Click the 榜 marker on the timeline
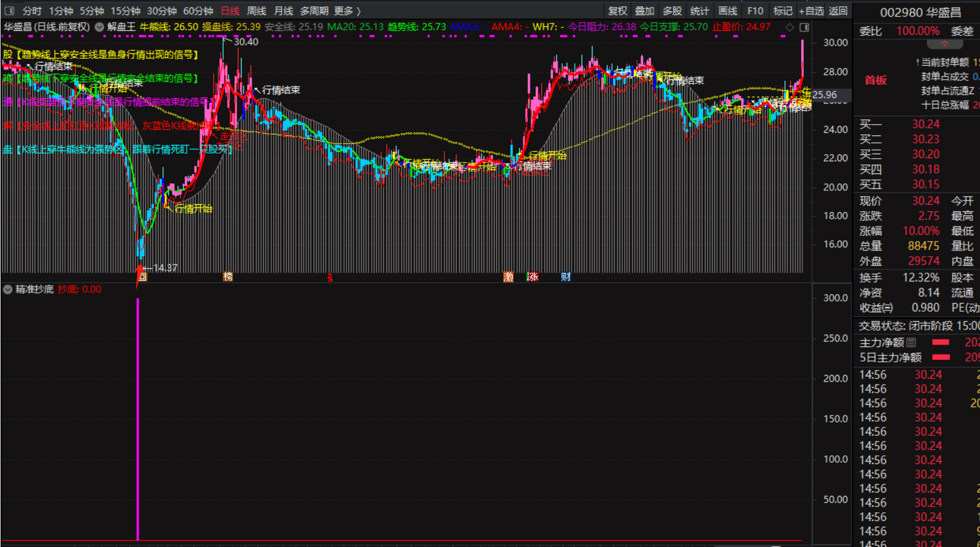 point(228,277)
